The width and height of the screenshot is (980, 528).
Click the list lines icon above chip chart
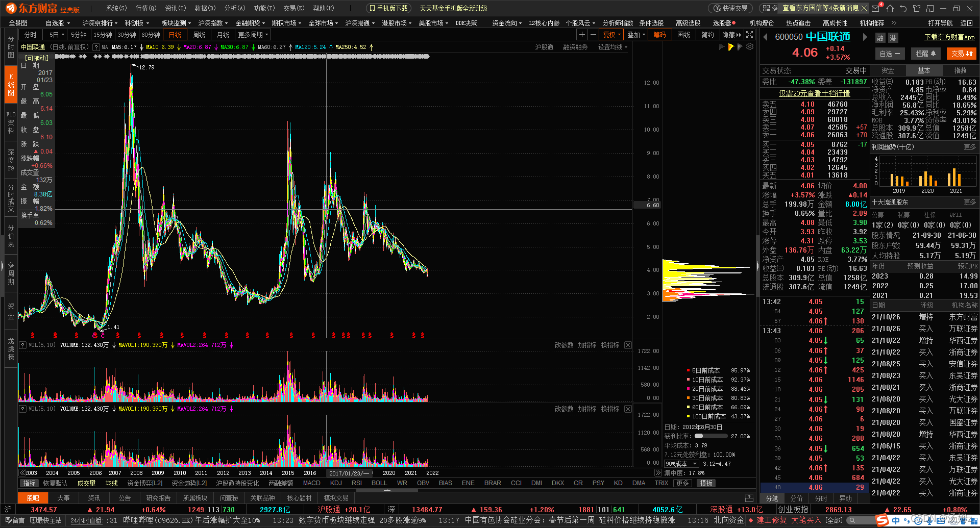point(722,46)
